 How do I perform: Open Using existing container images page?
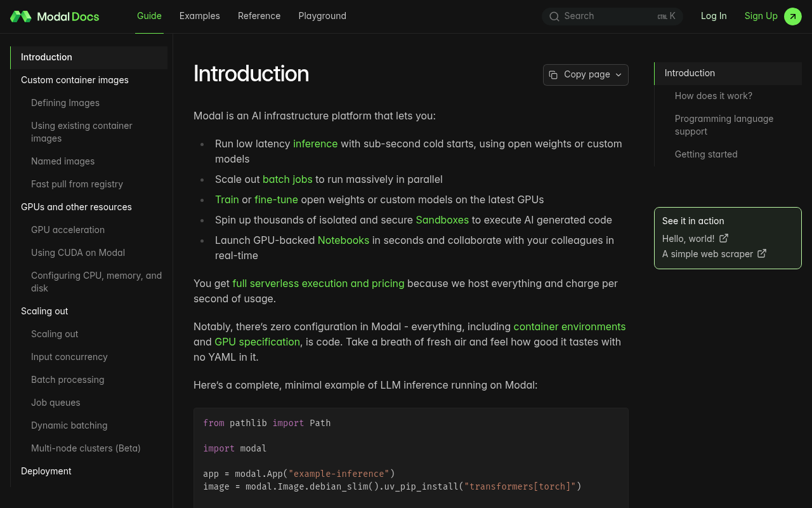pyautogui.click(x=82, y=132)
